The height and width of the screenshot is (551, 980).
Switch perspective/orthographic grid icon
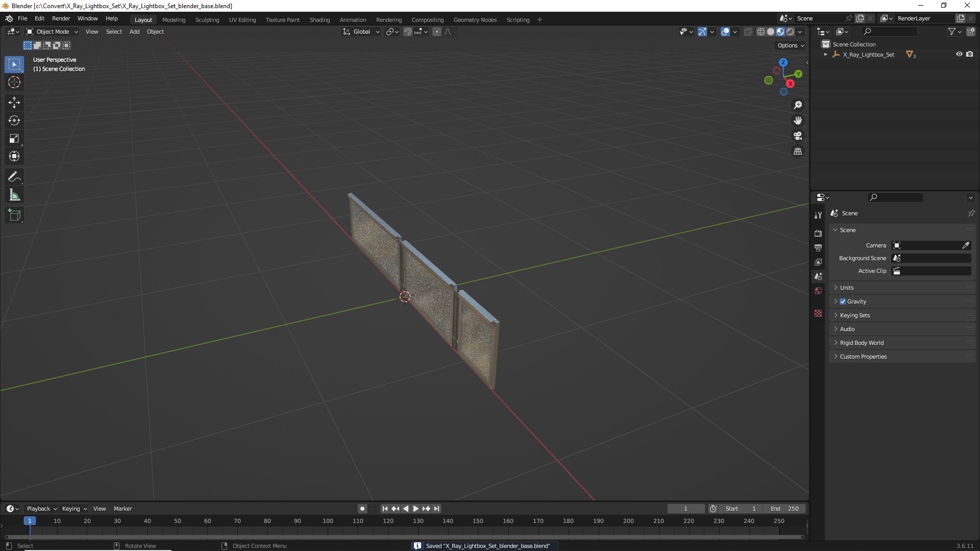[x=798, y=152]
